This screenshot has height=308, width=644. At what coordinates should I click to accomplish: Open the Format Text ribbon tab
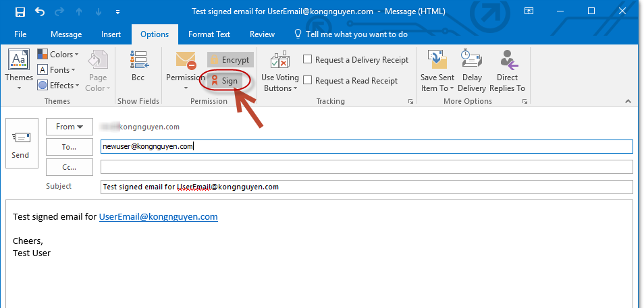(x=209, y=34)
